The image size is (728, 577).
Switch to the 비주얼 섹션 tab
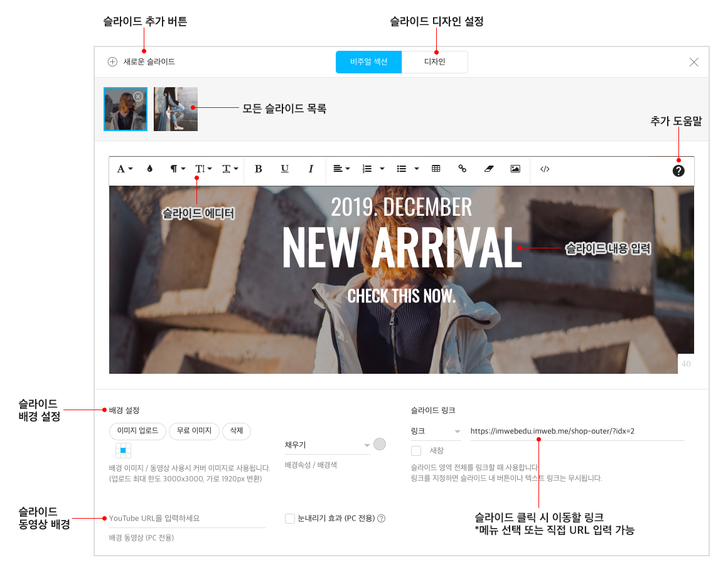[368, 61]
